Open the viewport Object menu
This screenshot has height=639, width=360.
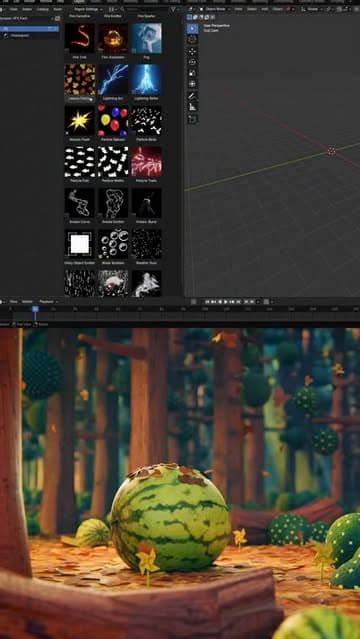coord(277,9)
